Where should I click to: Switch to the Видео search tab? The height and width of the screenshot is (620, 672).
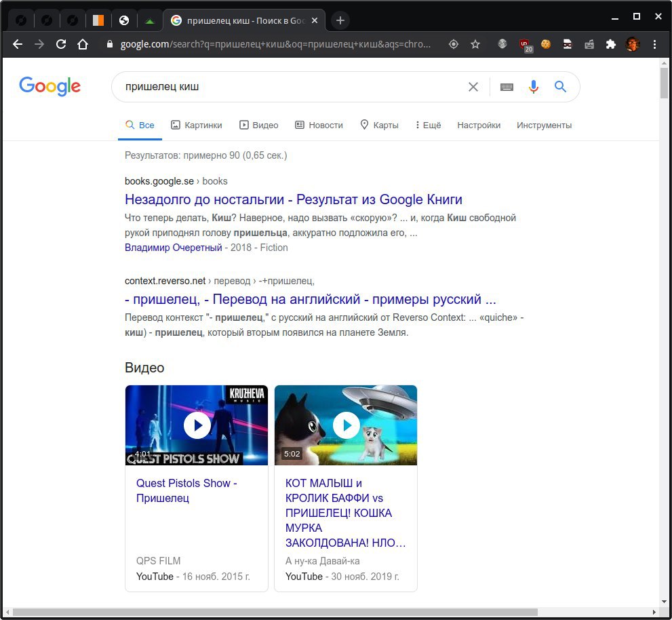coord(258,125)
